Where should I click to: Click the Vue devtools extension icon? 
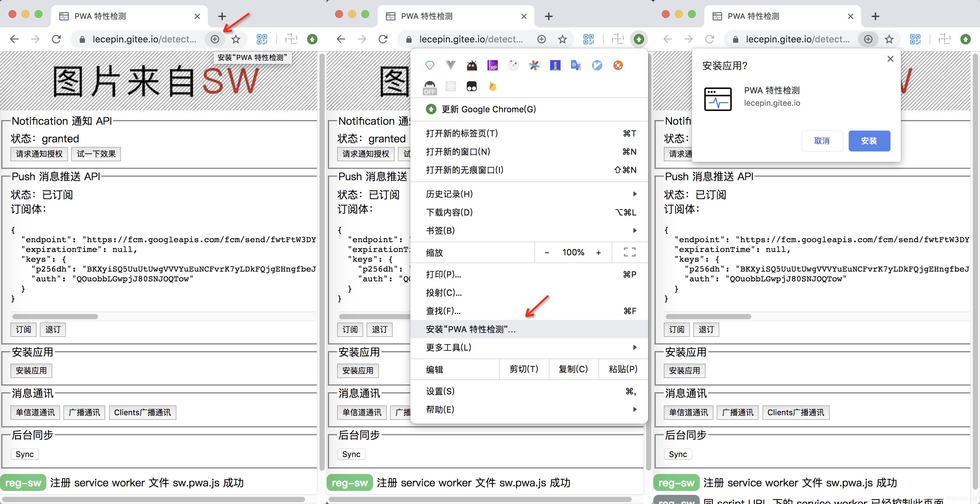pos(450,65)
